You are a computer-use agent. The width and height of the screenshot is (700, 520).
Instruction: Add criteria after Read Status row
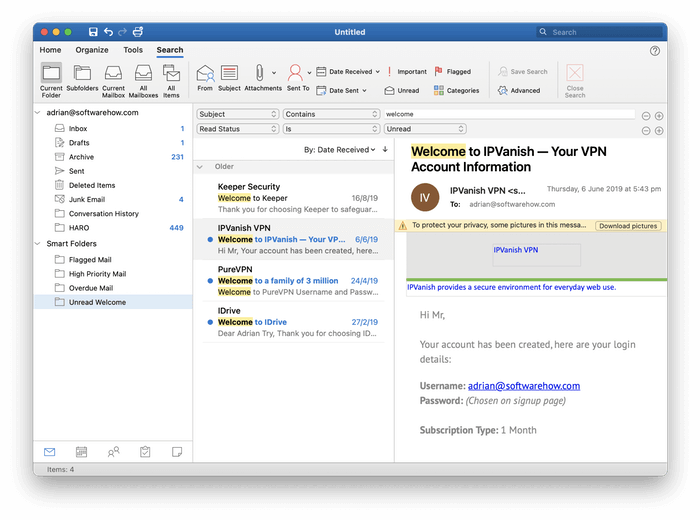(658, 131)
